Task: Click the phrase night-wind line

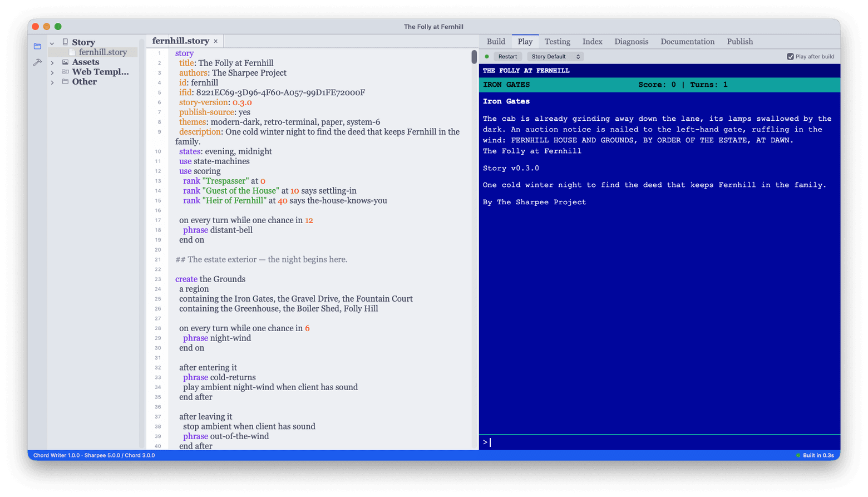Action: point(217,338)
